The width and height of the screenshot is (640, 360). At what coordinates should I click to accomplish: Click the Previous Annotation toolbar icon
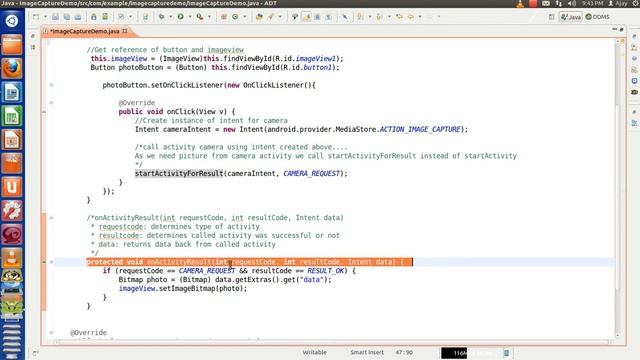(380, 17)
